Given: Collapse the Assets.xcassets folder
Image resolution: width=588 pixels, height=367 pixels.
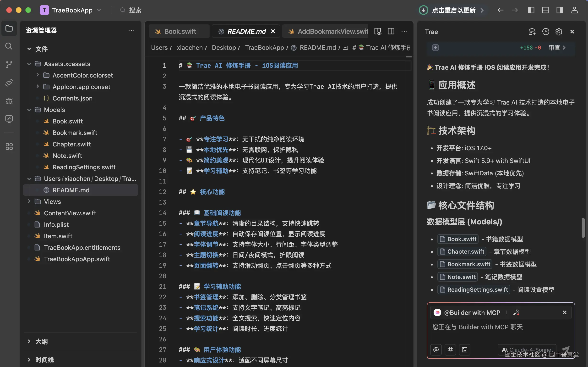Looking at the screenshot, I should [x=29, y=64].
